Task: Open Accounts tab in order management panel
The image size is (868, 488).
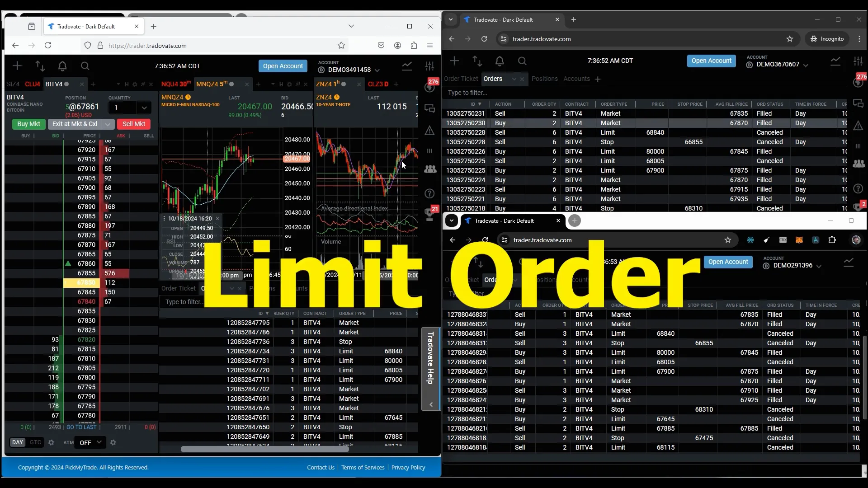Action: click(576, 78)
